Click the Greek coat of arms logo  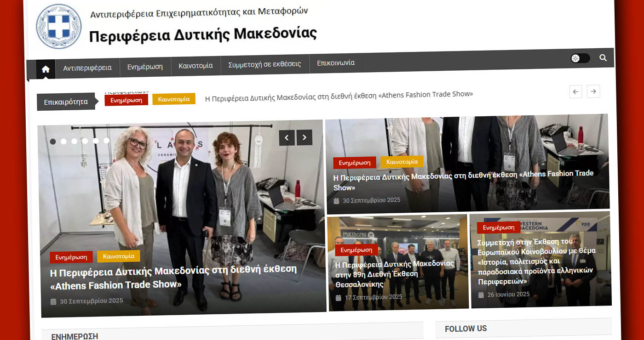click(59, 27)
